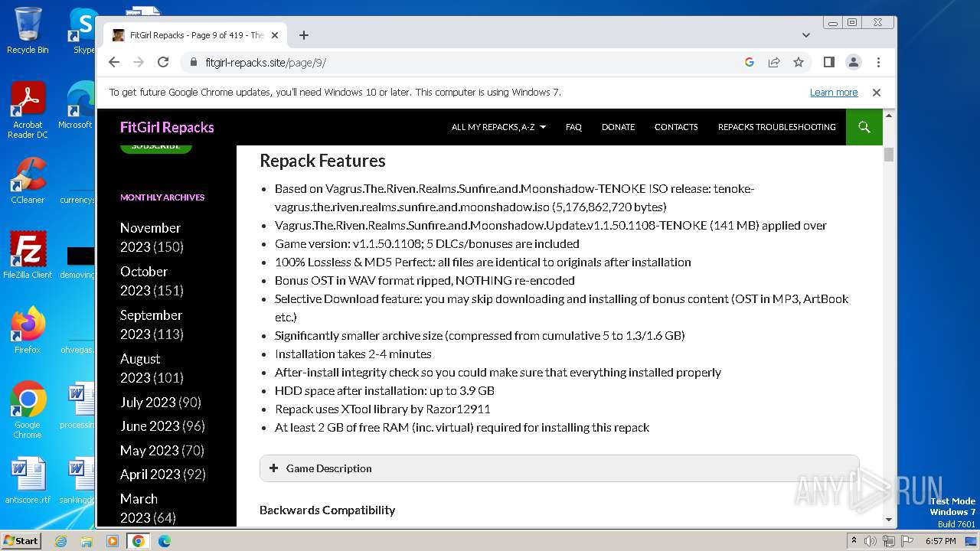Click MONTHLY ARCHIVES sidebar heading
This screenshot has width=980, height=551.
[162, 197]
